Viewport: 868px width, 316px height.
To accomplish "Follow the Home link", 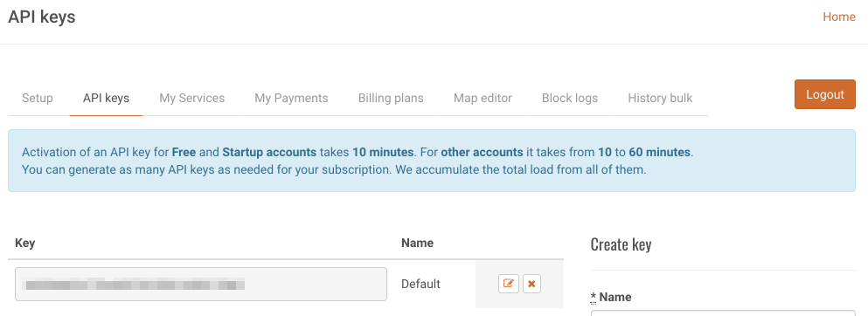I will point(838,17).
